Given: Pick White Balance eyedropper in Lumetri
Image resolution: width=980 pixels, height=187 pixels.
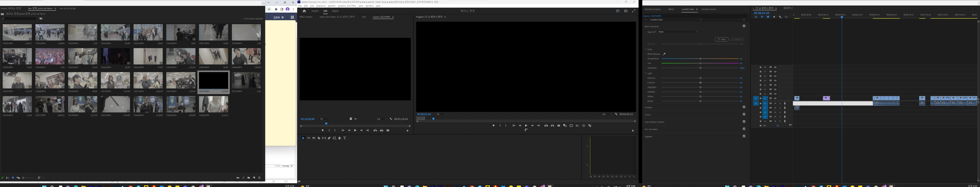Looking at the screenshot, I should tap(664, 54).
